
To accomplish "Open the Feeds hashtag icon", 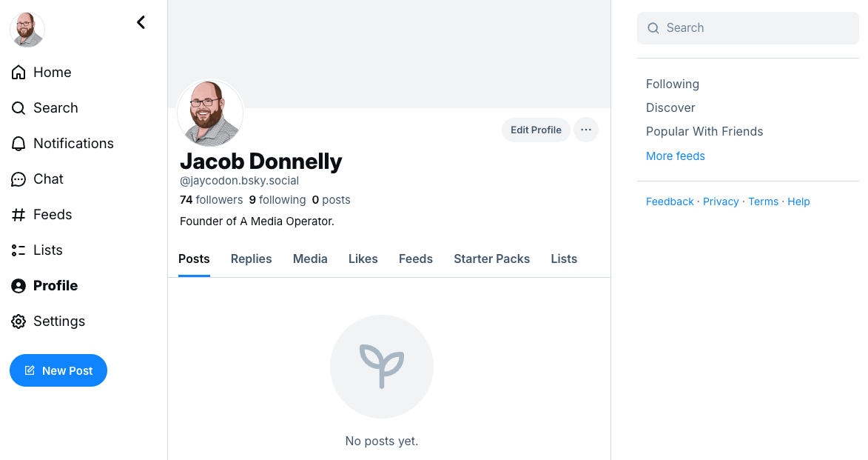I will [x=18, y=215].
